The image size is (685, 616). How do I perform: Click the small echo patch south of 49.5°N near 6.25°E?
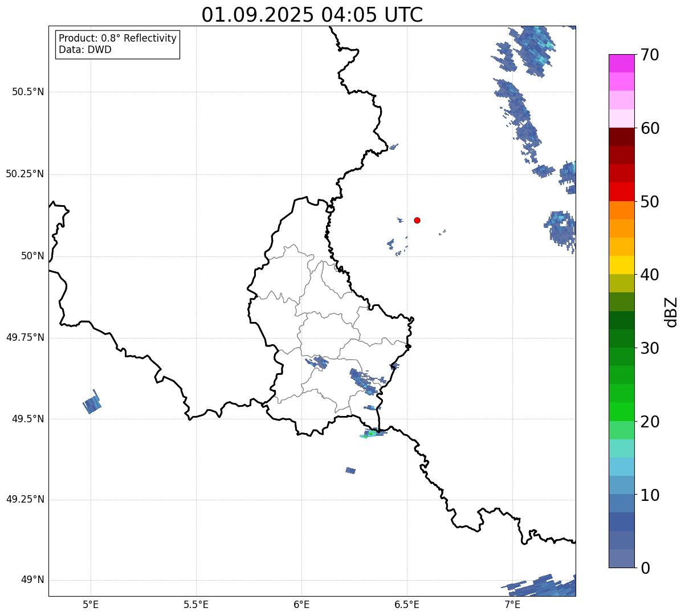350,471
